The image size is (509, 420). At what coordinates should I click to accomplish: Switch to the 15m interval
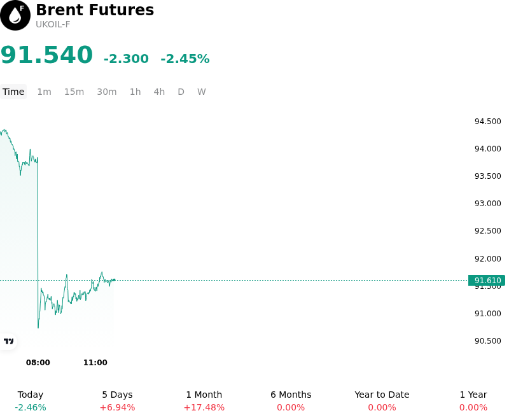pyautogui.click(x=74, y=92)
